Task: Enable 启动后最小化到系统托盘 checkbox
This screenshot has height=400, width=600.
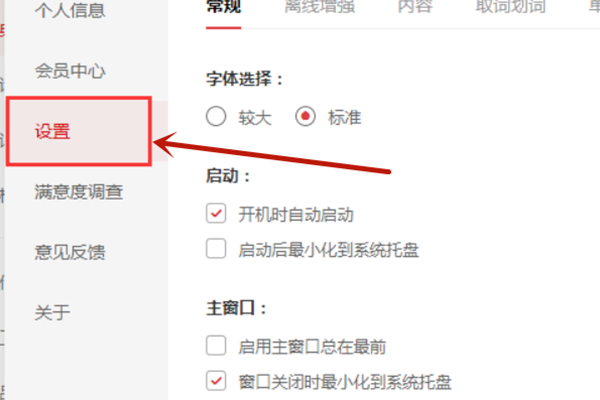Action: 216,249
